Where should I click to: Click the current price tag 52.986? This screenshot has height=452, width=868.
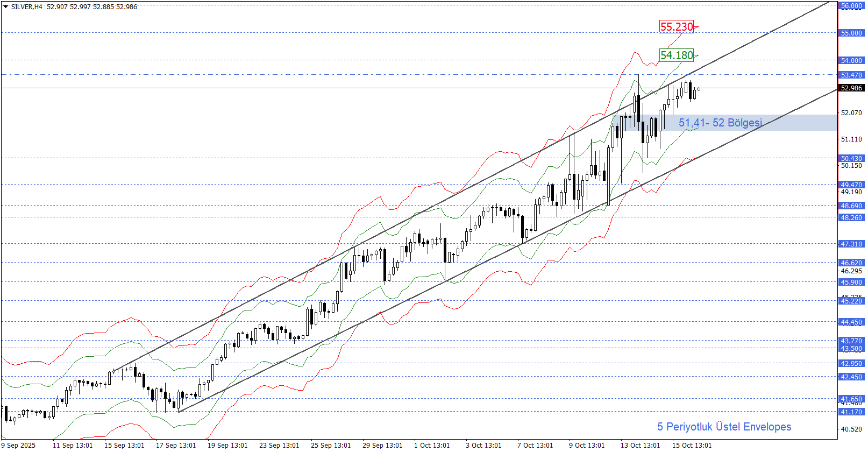851,88
